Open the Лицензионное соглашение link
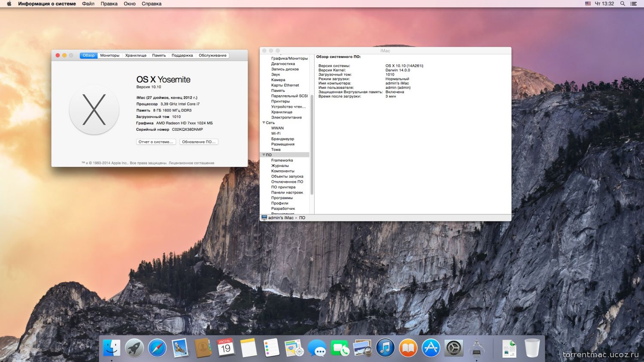644x362 pixels. (191, 163)
